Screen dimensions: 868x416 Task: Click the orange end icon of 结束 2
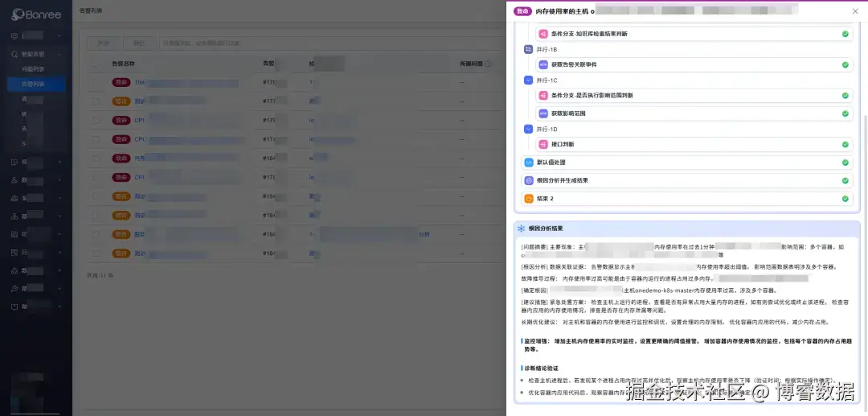pyautogui.click(x=529, y=198)
